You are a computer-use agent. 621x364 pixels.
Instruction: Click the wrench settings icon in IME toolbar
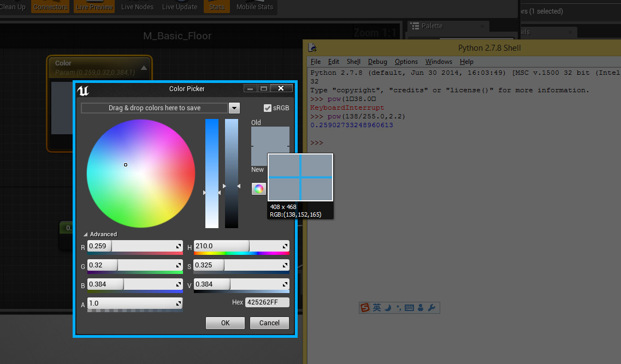(x=431, y=308)
